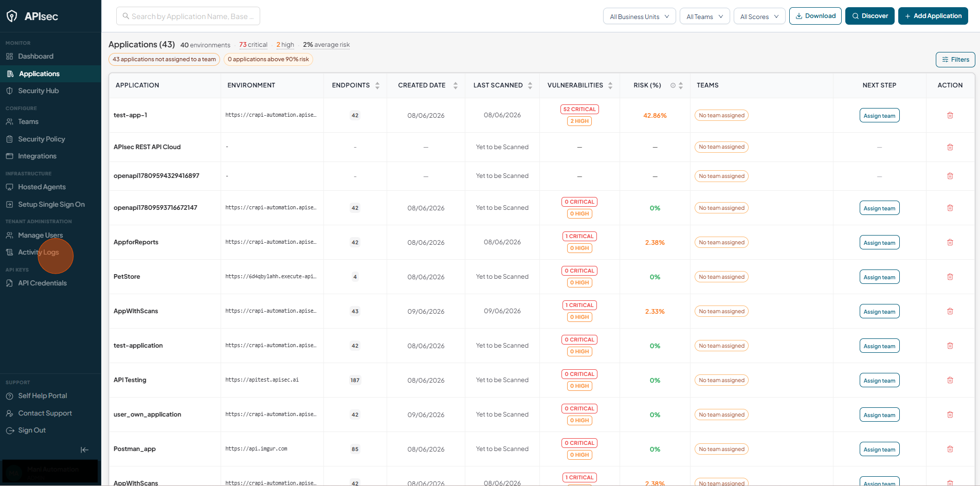Click the Discover button
The height and width of the screenshot is (486, 980).
[870, 16]
